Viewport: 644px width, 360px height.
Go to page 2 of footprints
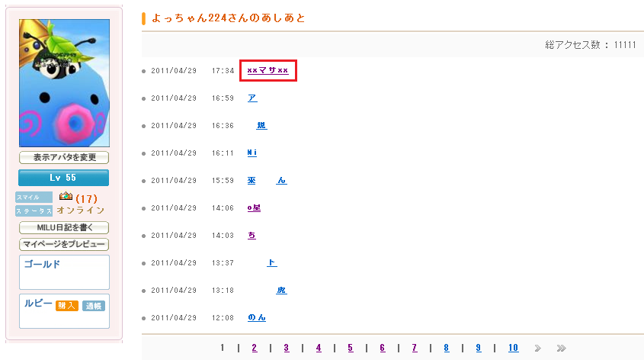254,348
